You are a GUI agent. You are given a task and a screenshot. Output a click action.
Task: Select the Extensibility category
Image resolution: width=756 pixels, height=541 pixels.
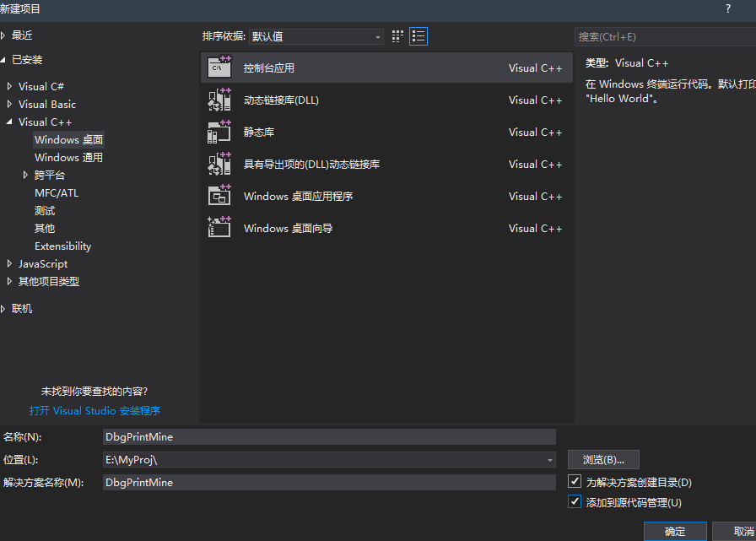[62, 246]
